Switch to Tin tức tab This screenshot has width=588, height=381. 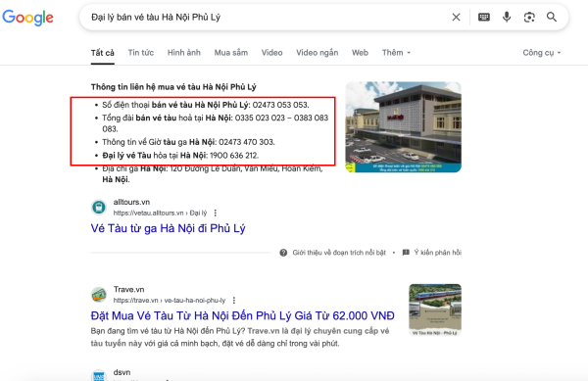[x=141, y=53]
